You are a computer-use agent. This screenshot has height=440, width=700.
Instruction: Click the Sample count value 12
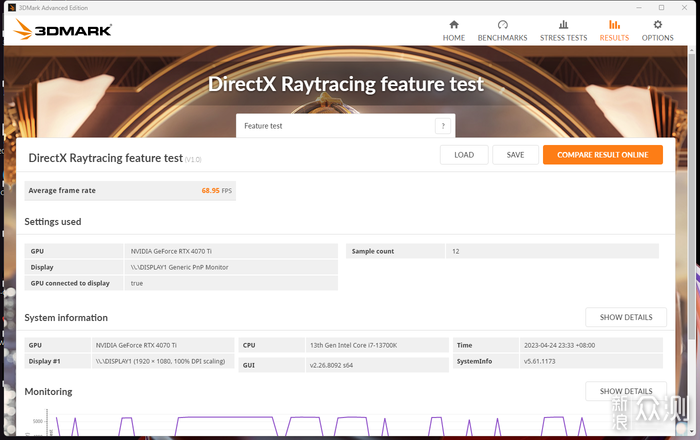pos(455,251)
